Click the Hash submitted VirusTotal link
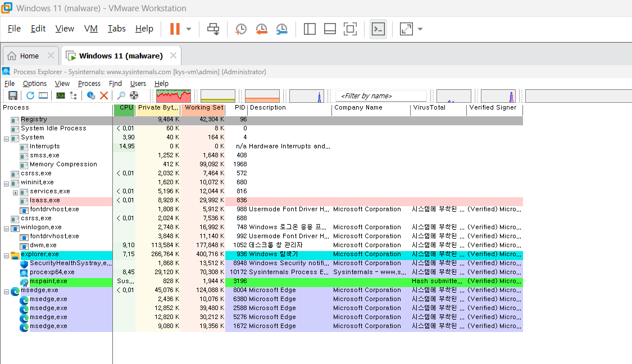 tap(437, 281)
